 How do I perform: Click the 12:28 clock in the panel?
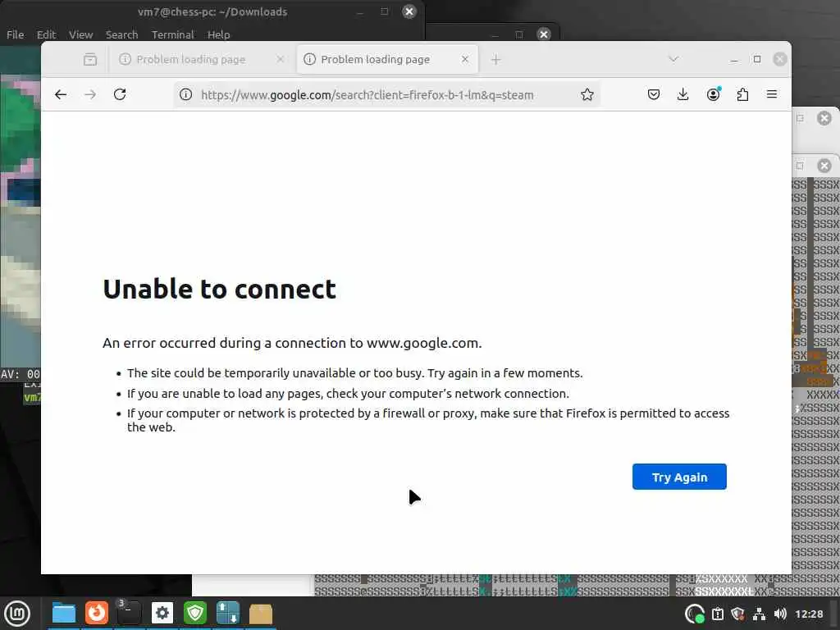pyautogui.click(x=809, y=614)
